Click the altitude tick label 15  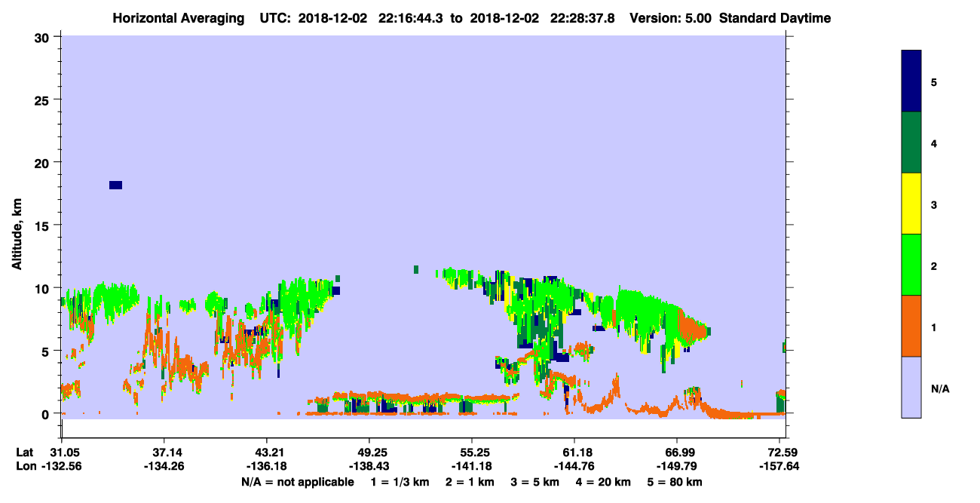pos(44,225)
